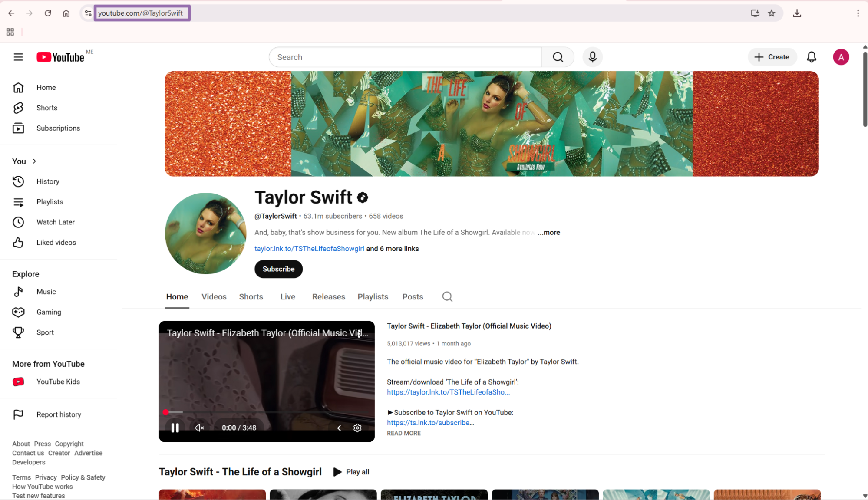Seek on the video progress bar

coord(267,413)
